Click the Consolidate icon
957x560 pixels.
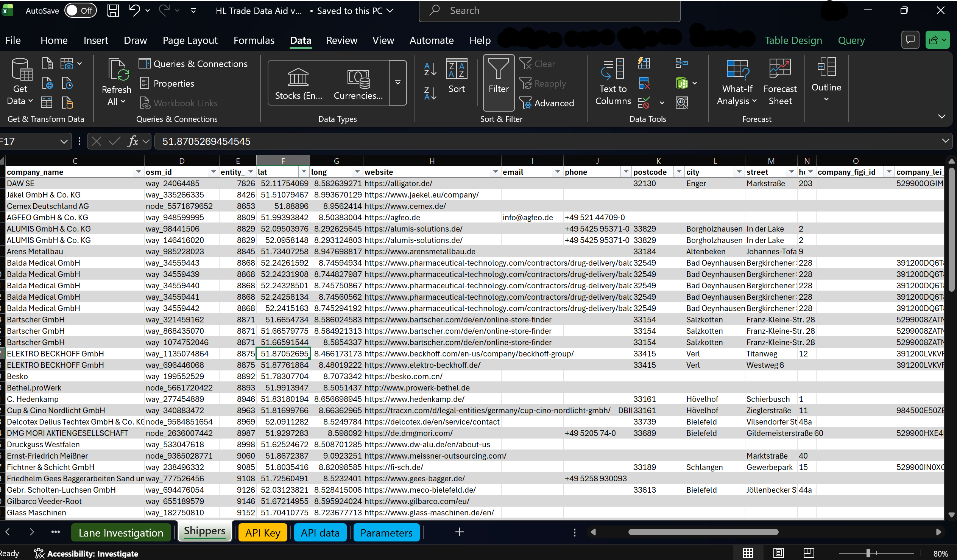[x=682, y=63]
